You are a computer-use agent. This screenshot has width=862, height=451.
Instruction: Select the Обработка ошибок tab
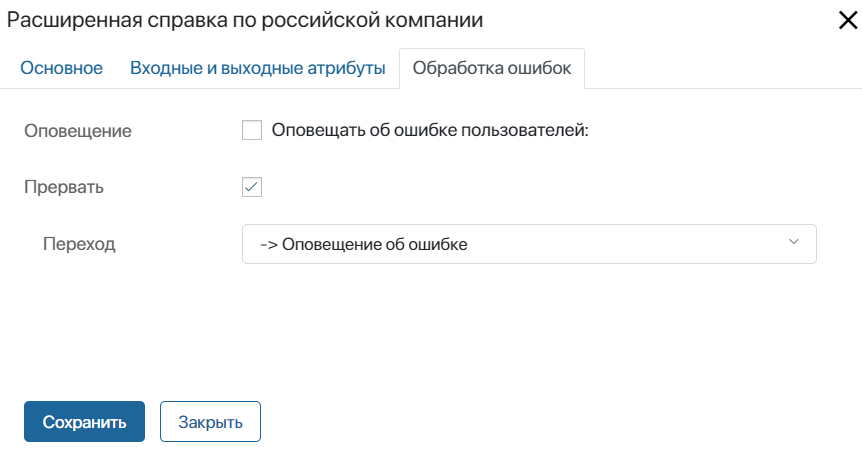pyautogui.click(x=492, y=68)
